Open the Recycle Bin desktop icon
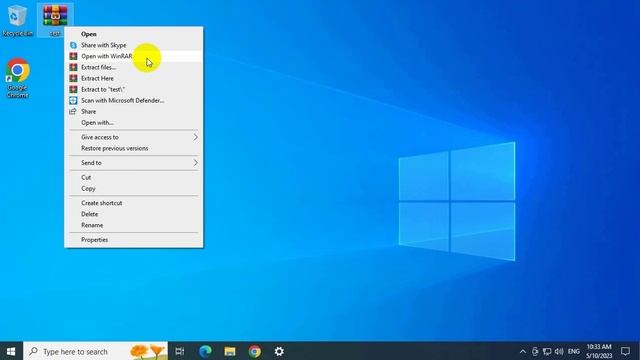The width and height of the screenshot is (640, 360). pyautogui.click(x=17, y=20)
